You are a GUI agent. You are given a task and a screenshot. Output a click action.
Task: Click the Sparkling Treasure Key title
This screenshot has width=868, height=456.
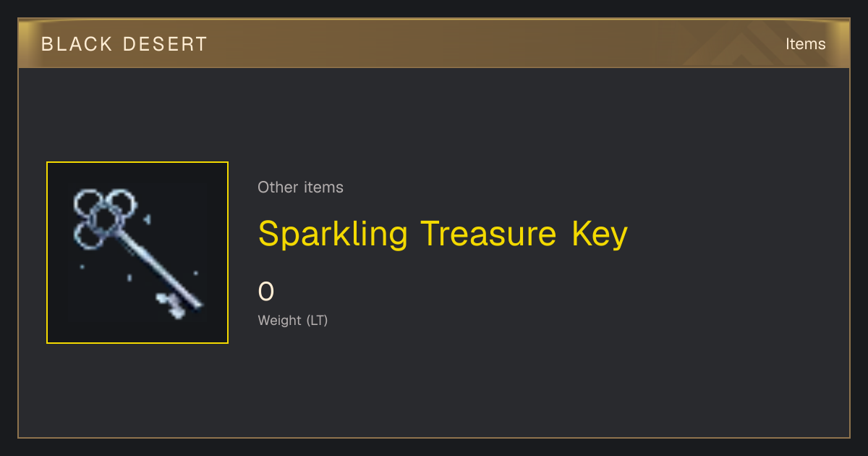point(443,235)
